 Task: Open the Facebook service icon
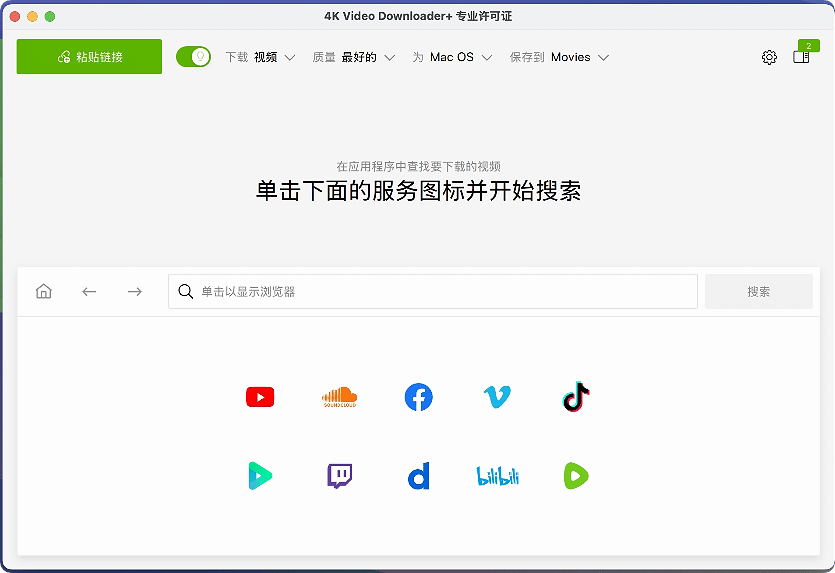[419, 397]
